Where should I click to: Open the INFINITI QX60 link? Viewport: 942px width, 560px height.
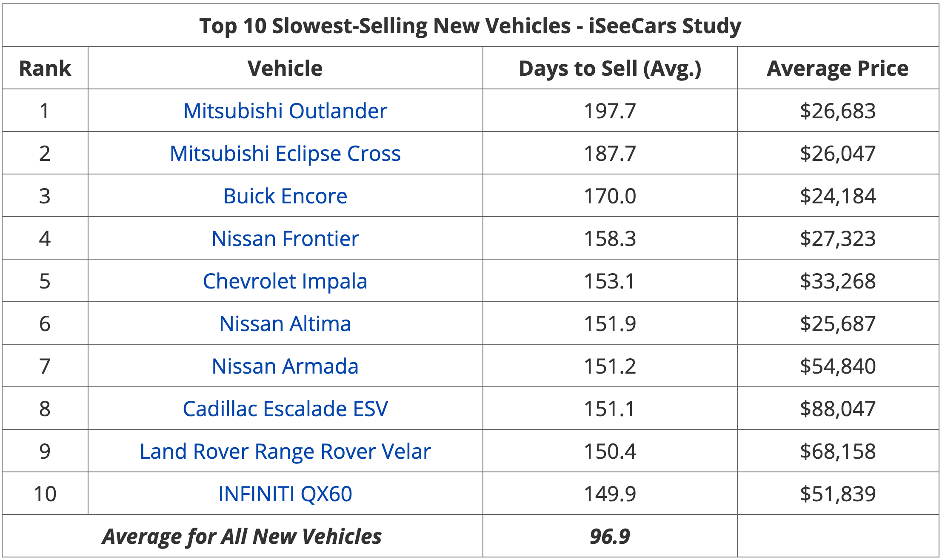coord(285,494)
